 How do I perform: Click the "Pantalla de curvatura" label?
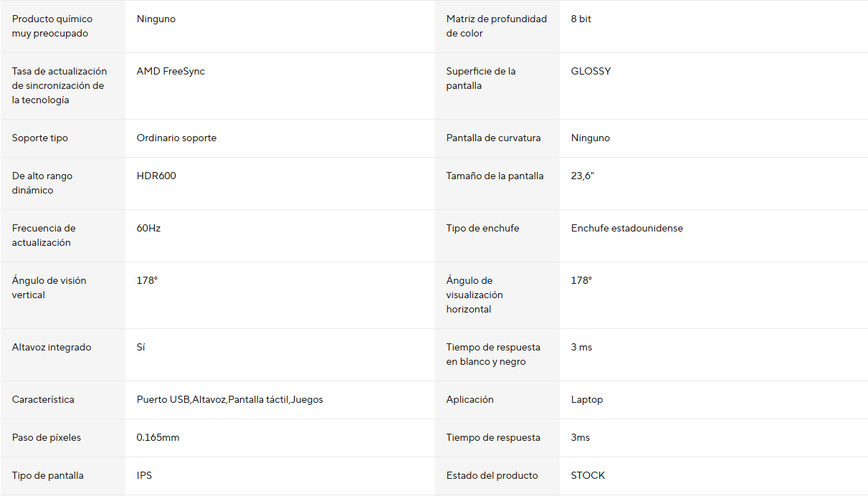click(493, 138)
